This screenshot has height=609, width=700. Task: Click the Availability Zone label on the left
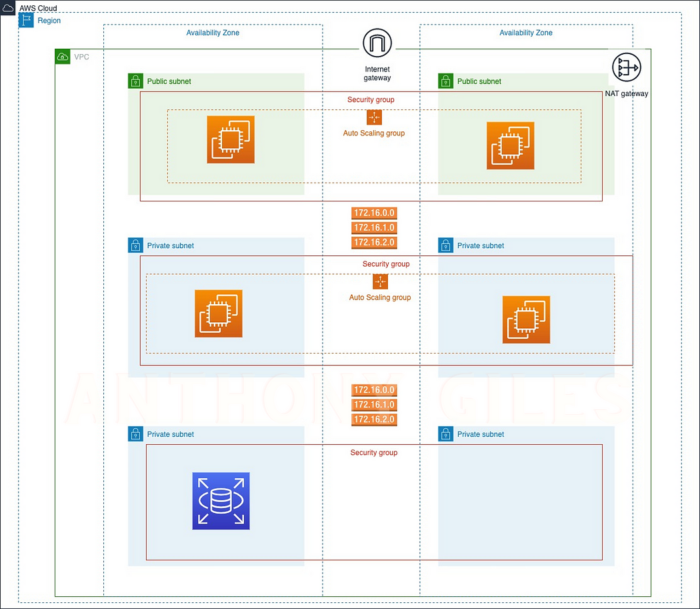pos(213,33)
